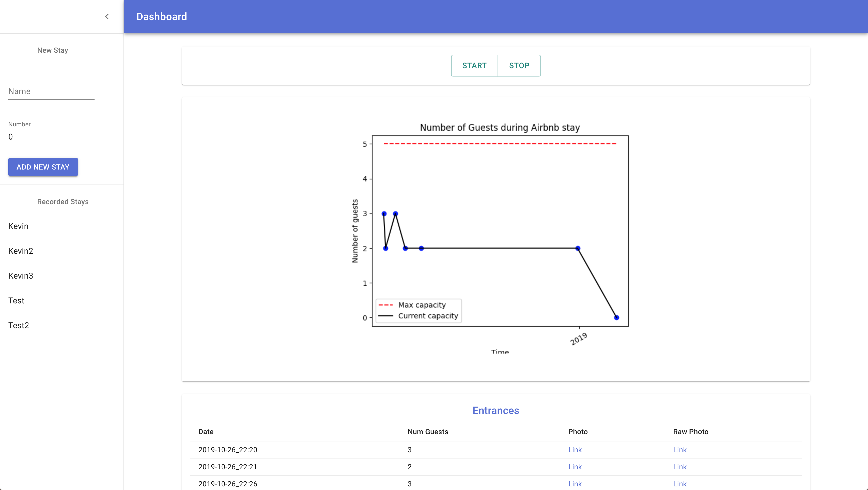Click the ADD NEW STAY button
Image resolution: width=868 pixels, height=490 pixels.
coord(43,167)
